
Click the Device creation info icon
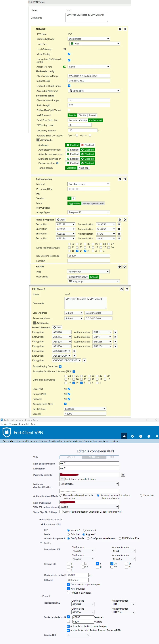pyautogui.click(x=57, y=163)
